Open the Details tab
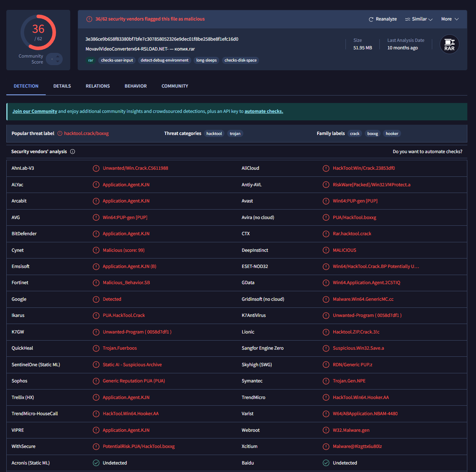This screenshot has height=472, width=476. point(62,86)
